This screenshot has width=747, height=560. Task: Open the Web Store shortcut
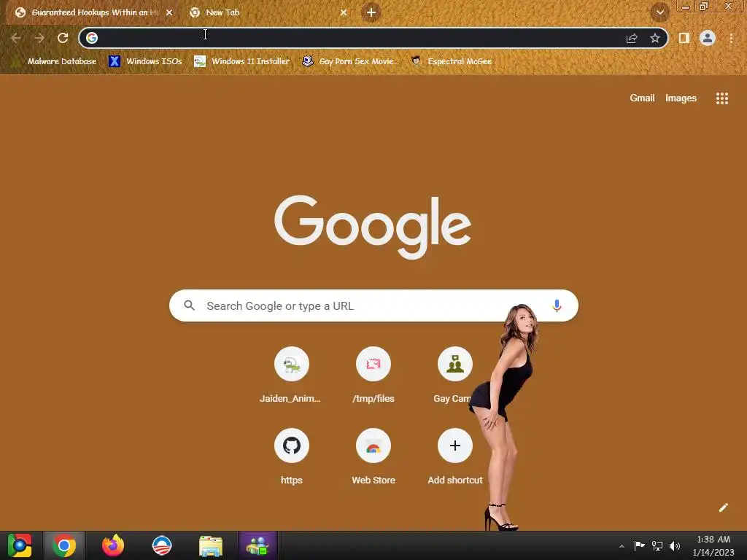pyautogui.click(x=373, y=456)
